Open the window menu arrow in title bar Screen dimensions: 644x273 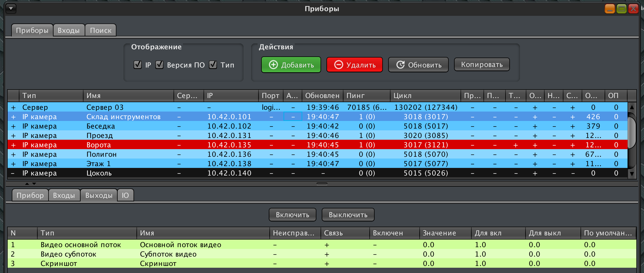pyautogui.click(x=11, y=9)
